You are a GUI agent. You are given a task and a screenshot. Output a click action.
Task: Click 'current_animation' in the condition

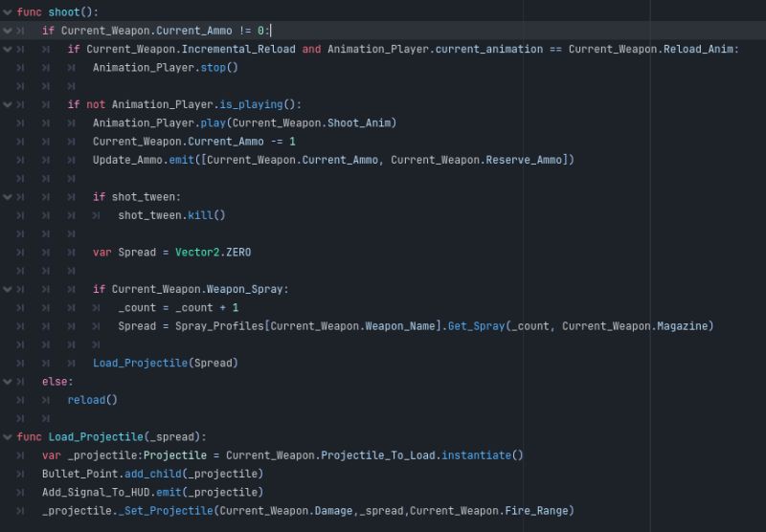pyautogui.click(x=489, y=50)
